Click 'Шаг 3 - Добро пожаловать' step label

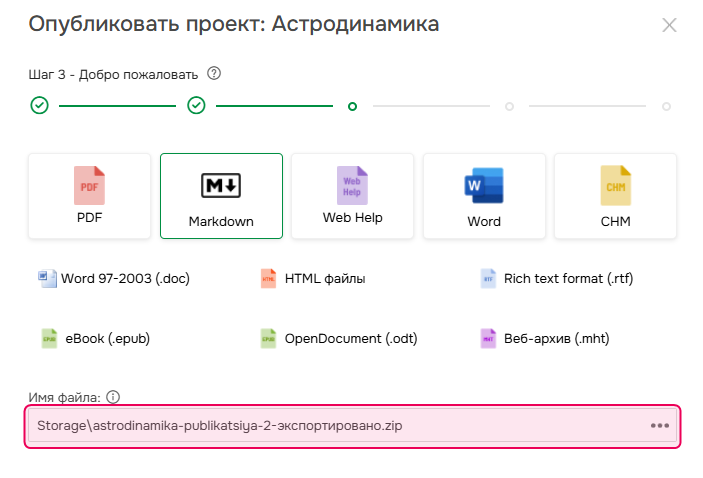(113, 74)
